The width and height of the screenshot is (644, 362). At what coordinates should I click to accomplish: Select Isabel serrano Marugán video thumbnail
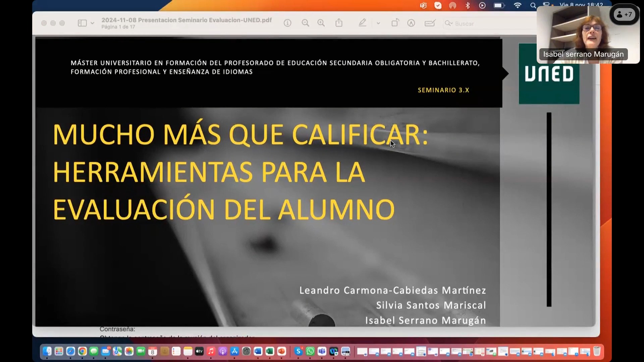click(588, 35)
